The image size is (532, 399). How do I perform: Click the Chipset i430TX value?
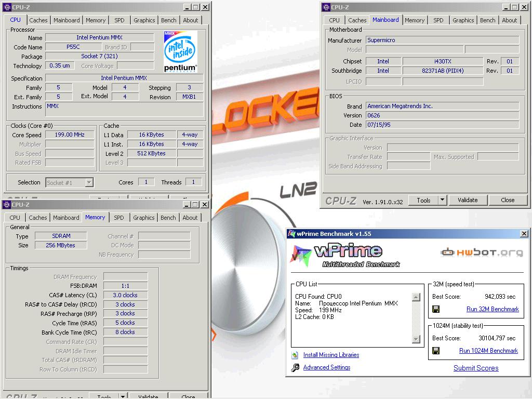(443, 61)
